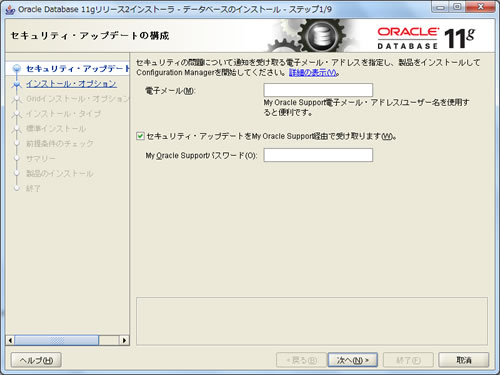500x375 pixels.
Task: Click the greyed 標準インストール step text
Action: [56, 129]
